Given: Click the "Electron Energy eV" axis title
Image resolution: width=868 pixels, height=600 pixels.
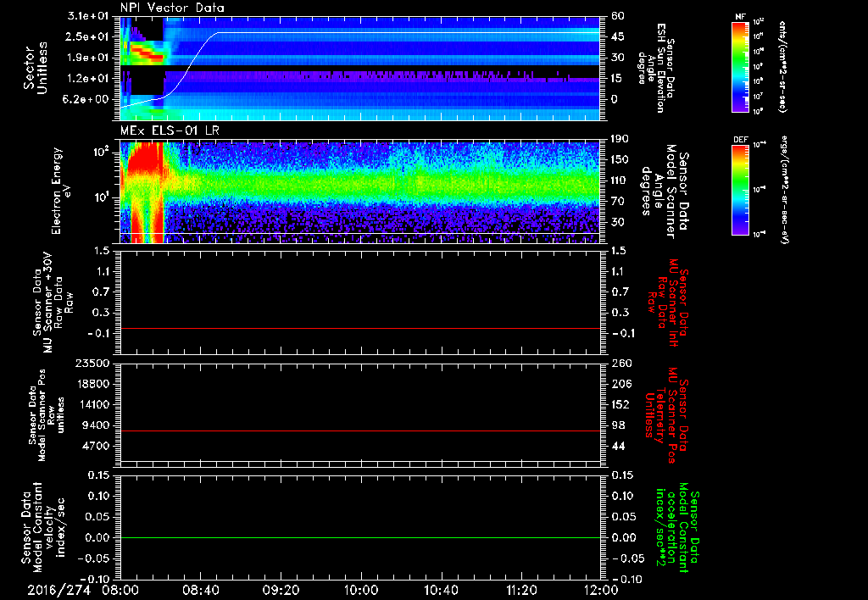Looking at the screenshot, I should [x=60, y=191].
